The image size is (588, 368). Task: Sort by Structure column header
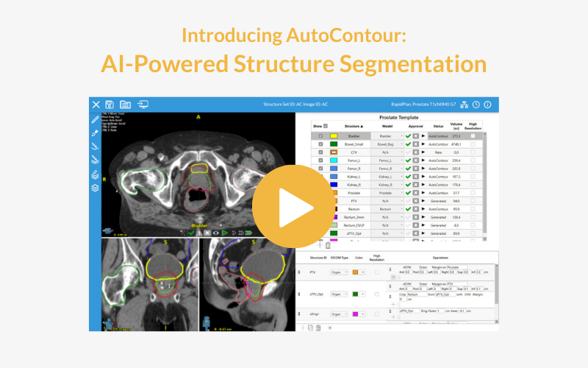(354, 126)
